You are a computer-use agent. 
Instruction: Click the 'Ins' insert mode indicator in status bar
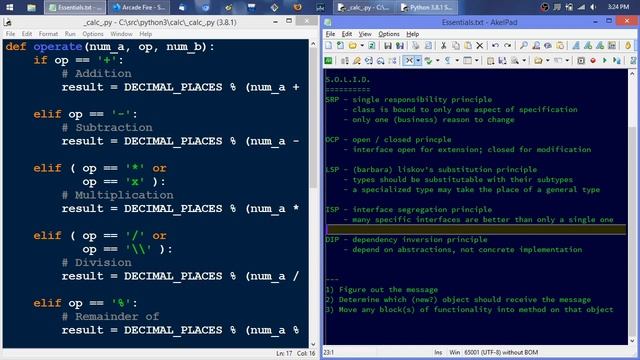pos(438,352)
